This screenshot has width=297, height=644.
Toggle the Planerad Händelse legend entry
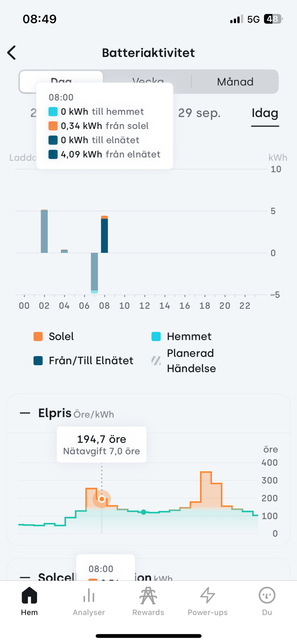(x=184, y=361)
